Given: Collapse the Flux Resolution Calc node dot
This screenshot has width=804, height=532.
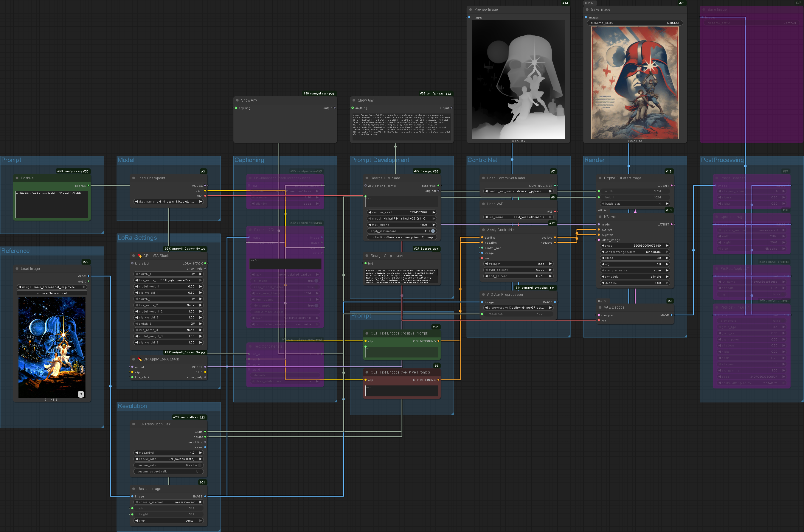Looking at the screenshot, I should 134,424.
